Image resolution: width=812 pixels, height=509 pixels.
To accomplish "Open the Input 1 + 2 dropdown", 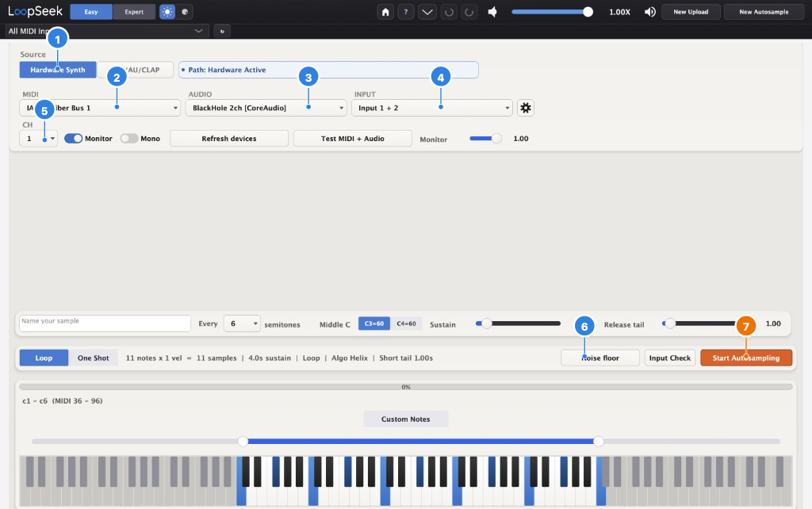I will 432,108.
